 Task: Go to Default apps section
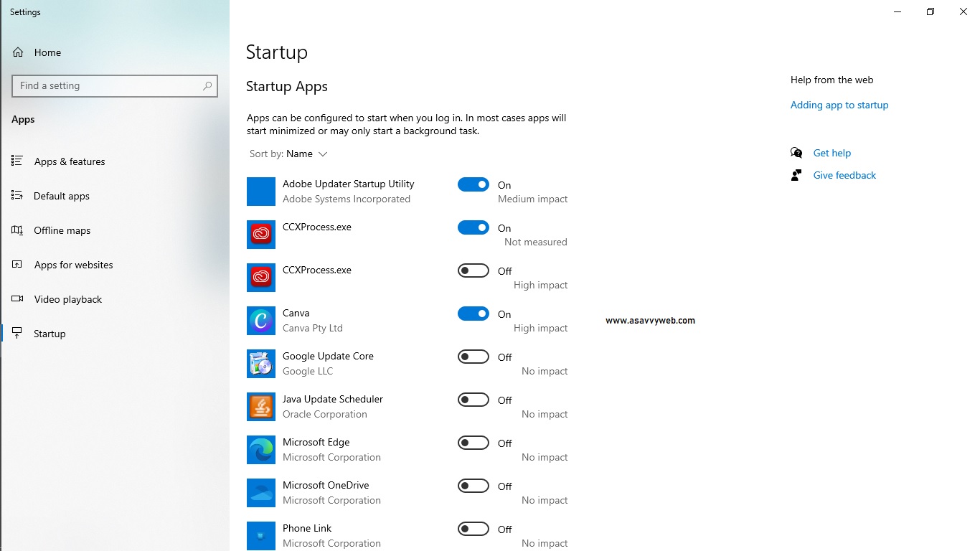pos(62,196)
